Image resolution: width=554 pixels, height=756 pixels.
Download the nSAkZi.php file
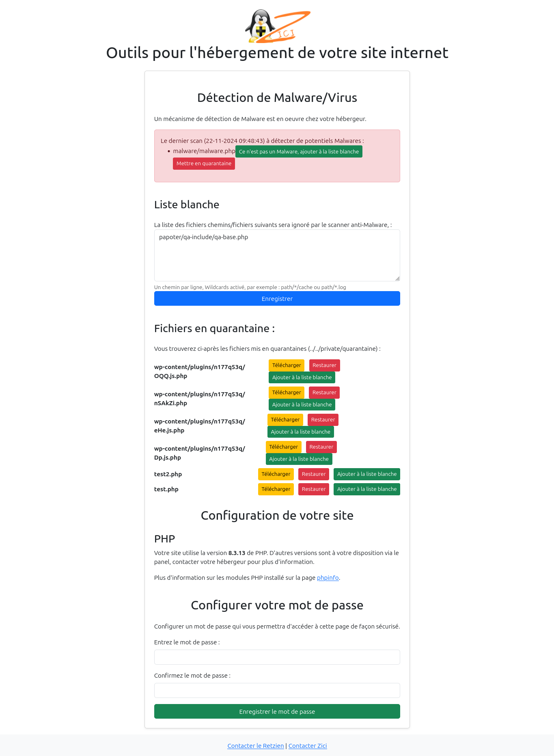286,393
